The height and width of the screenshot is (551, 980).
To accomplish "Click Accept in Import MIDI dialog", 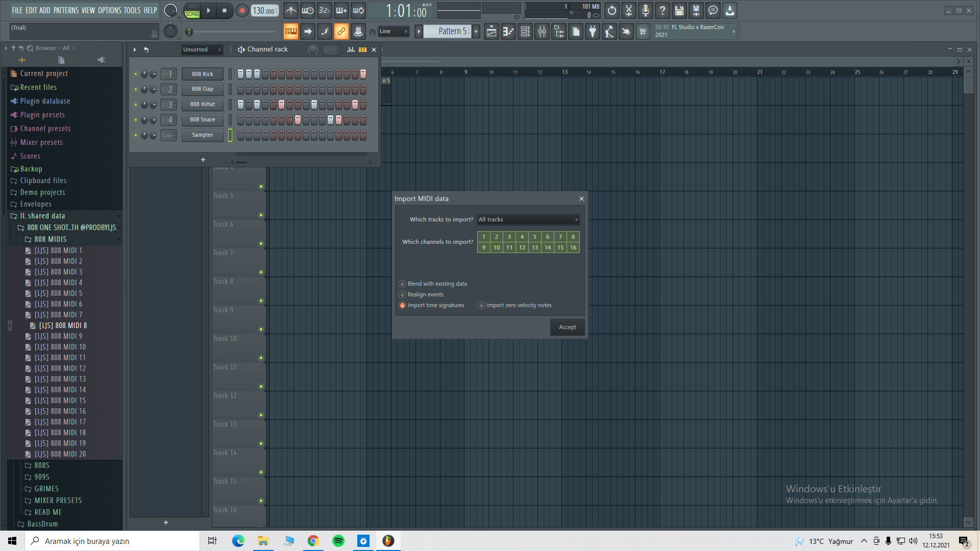I will coord(567,327).
